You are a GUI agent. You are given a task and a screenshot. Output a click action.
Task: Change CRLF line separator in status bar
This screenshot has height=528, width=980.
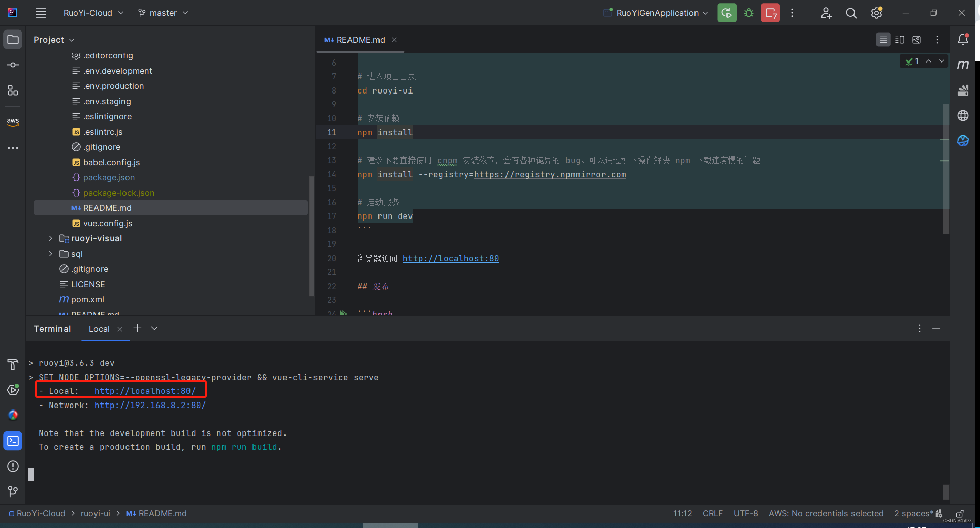pos(712,514)
